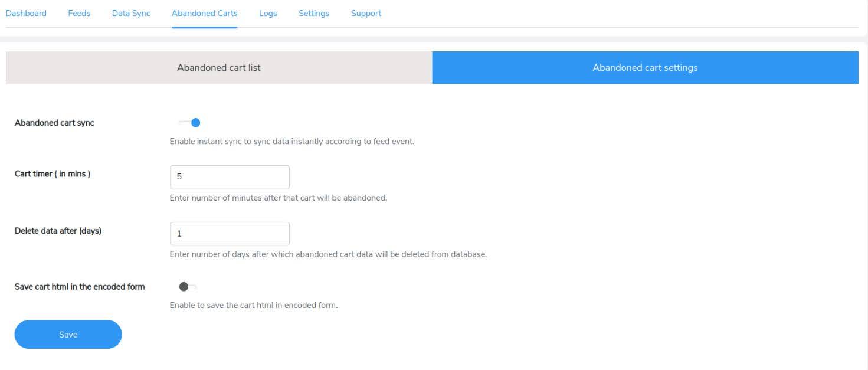Screen dimensions: 868x370
Task: Open the Dashboard tab
Action: click(x=26, y=13)
